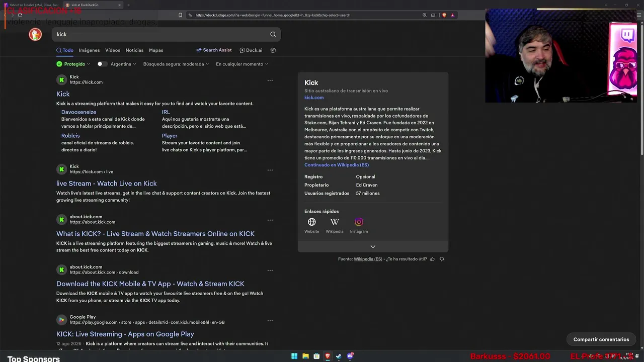Open a new browser tab
The width and height of the screenshot is (644, 362).
point(128,5)
